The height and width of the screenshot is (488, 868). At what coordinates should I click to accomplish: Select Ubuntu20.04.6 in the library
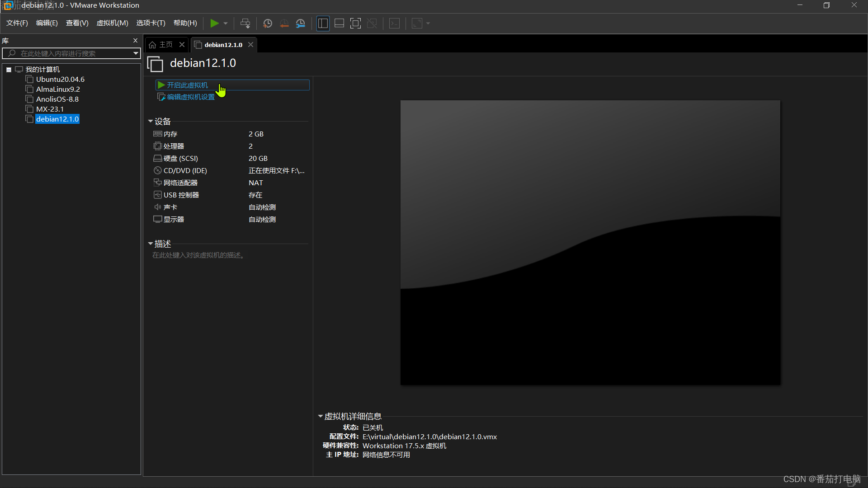(60, 79)
